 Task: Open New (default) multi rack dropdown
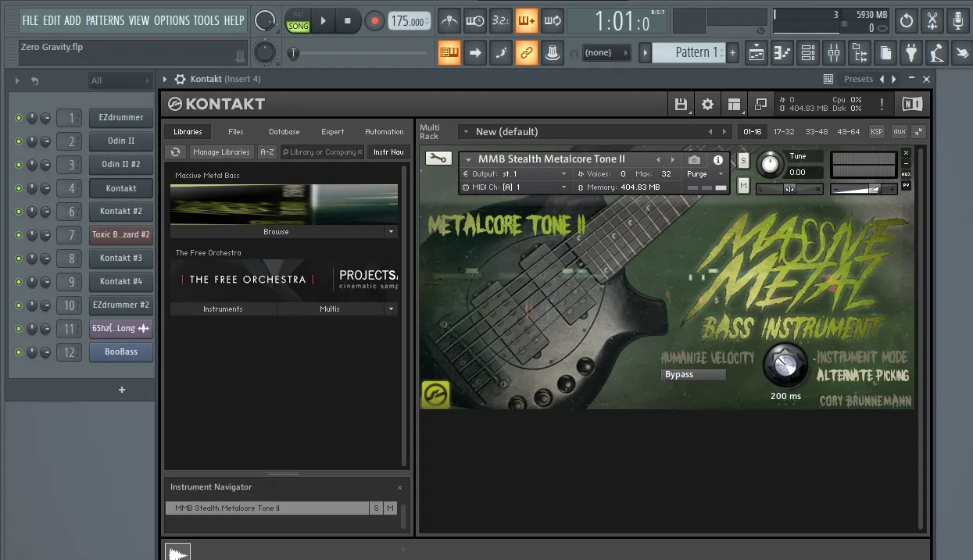[x=583, y=131]
